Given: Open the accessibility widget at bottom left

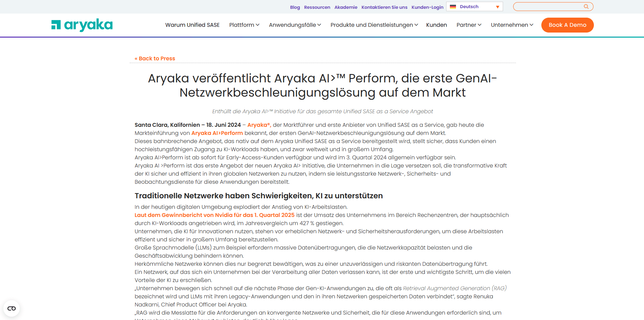Looking at the screenshot, I should [12, 308].
